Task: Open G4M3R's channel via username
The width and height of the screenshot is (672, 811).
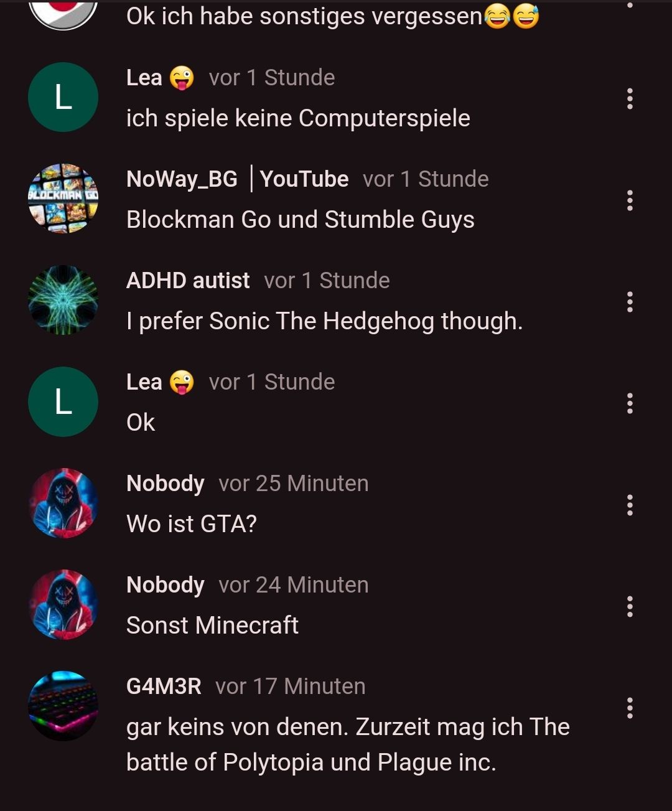Action: tap(164, 687)
